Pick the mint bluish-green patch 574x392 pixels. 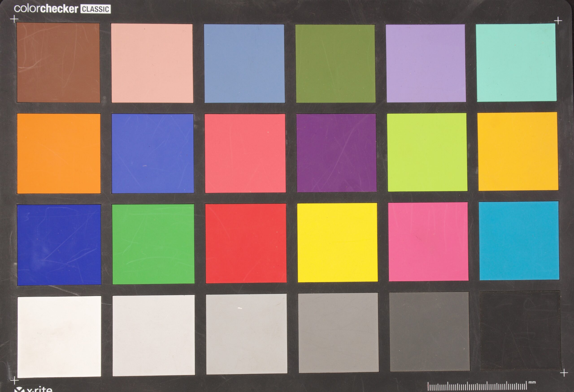pos(516,62)
